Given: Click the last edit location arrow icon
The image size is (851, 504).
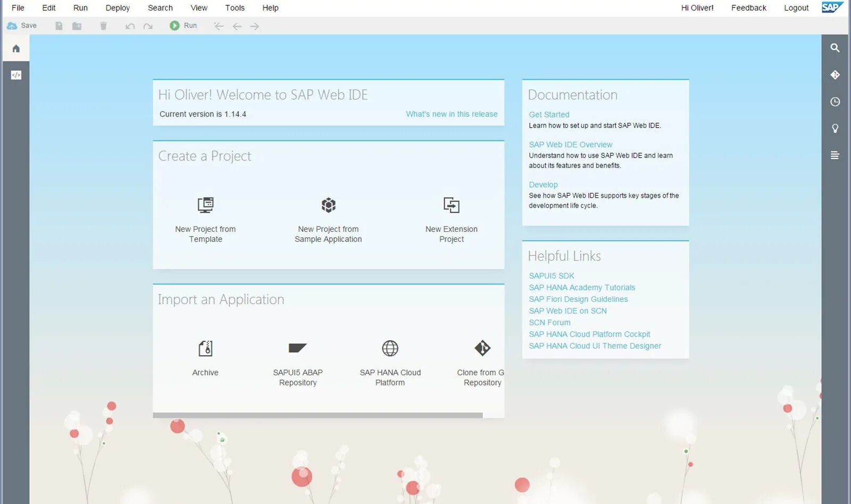Looking at the screenshot, I should point(219,26).
